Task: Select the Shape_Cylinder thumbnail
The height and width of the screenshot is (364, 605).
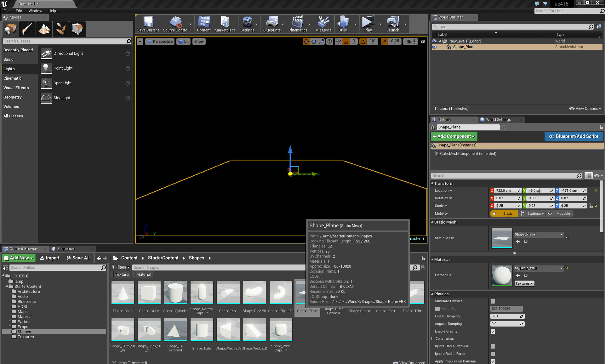Action: [175, 293]
